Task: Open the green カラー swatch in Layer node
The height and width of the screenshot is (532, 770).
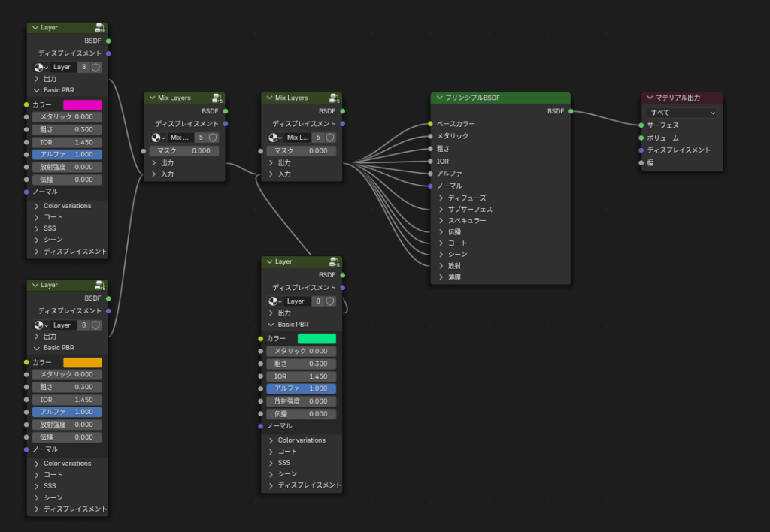Action: click(317, 339)
